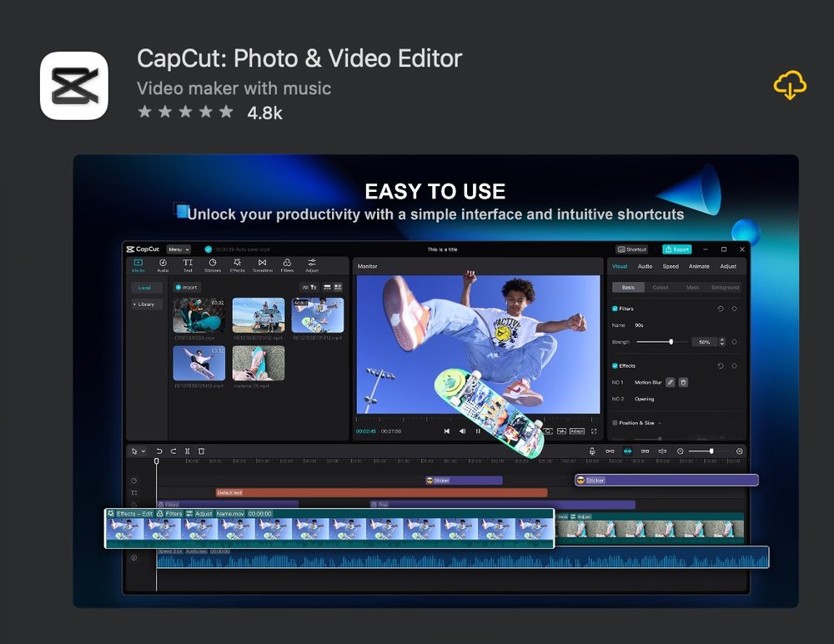834x644 pixels.
Task: Select the Background sub-tab
Action: [725, 288]
